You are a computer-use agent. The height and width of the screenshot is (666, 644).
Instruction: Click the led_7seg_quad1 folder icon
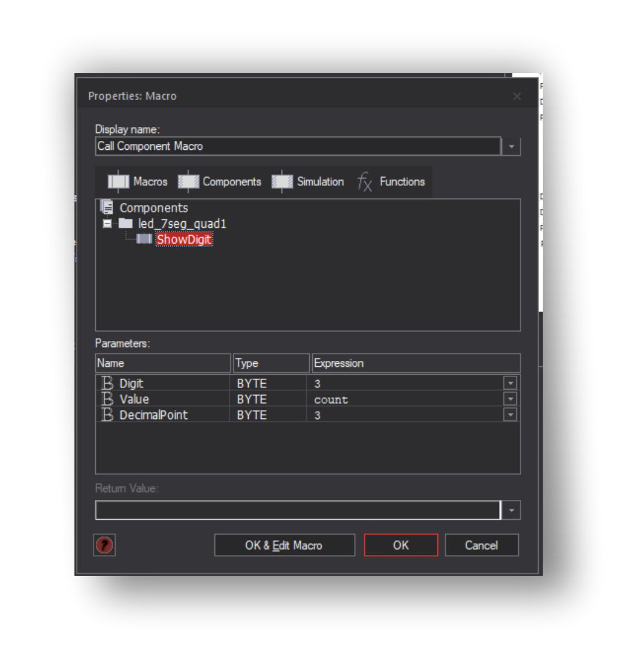[x=125, y=224]
